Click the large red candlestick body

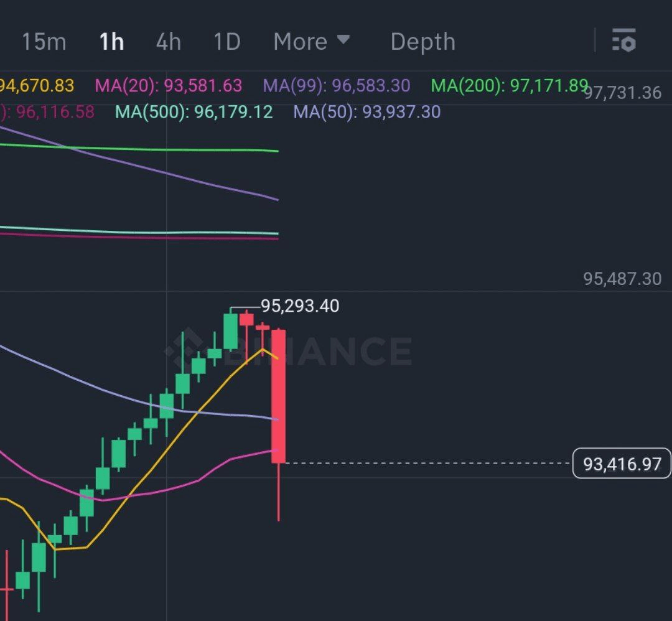click(278, 396)
